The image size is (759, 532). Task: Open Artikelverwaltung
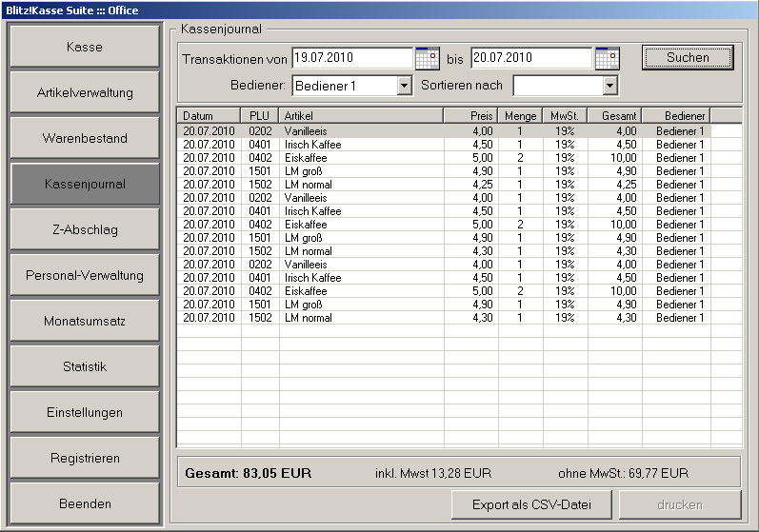coord(85,92)
